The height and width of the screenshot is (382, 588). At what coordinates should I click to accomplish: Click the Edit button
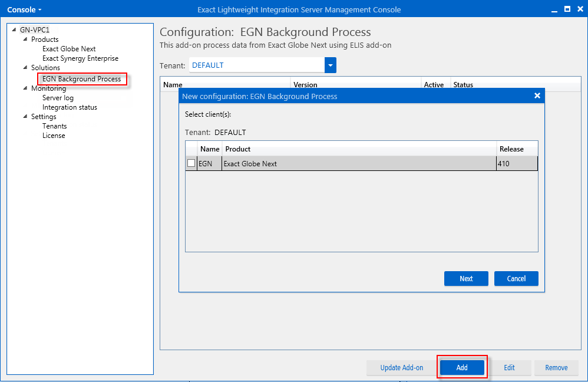pyautogui.click(x=509, y=368)
